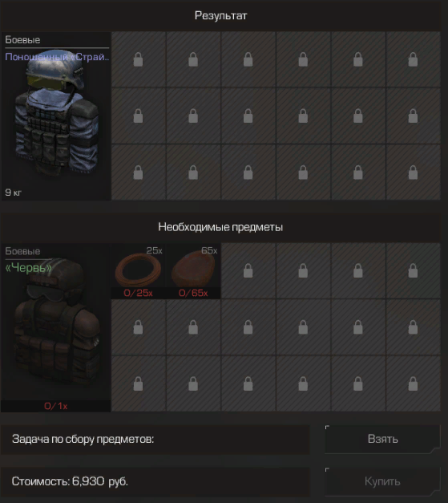Click the Взять button
This screenshot has height=503, width=448.
382,439
